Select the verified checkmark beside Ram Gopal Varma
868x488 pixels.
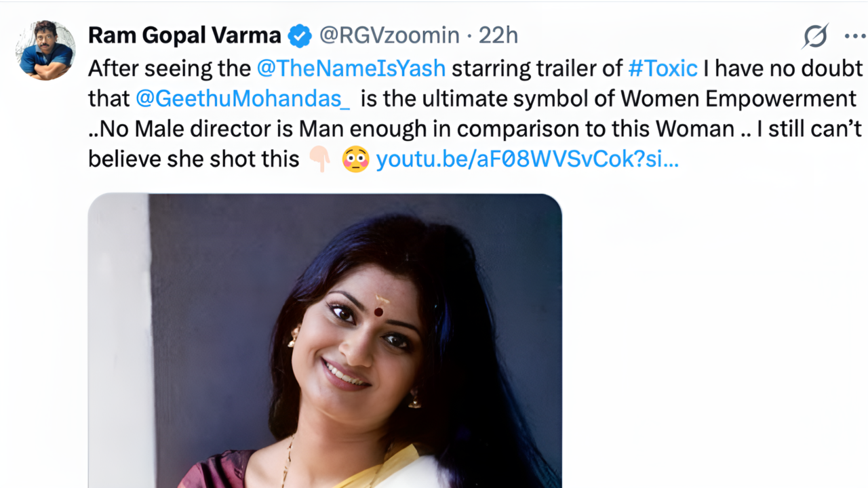click(299, 35)
